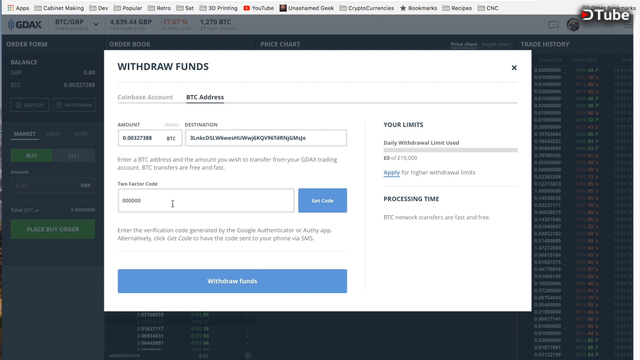Click the MAX amount link
This screenshot has width=640, height=360.
tap(171, 124)
